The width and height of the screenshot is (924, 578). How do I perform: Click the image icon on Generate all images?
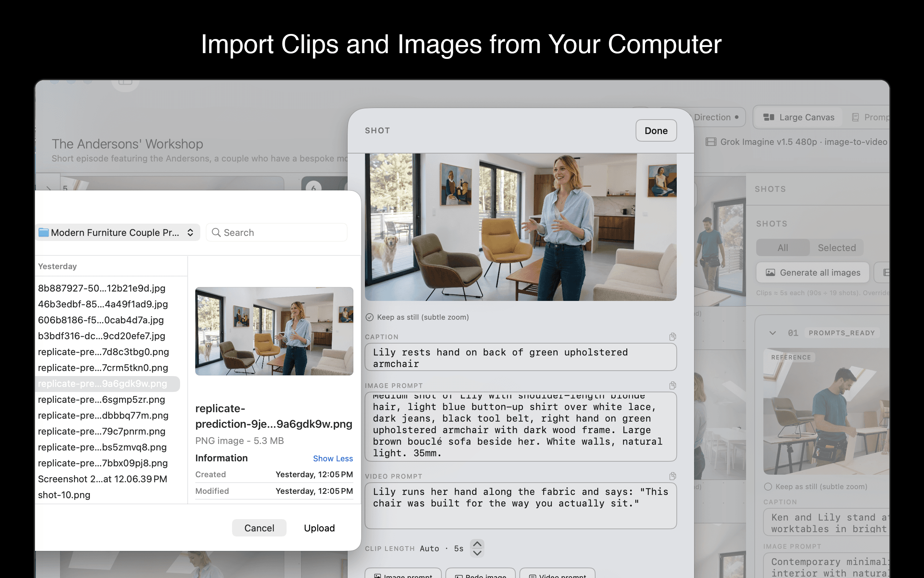click(771, 272)
